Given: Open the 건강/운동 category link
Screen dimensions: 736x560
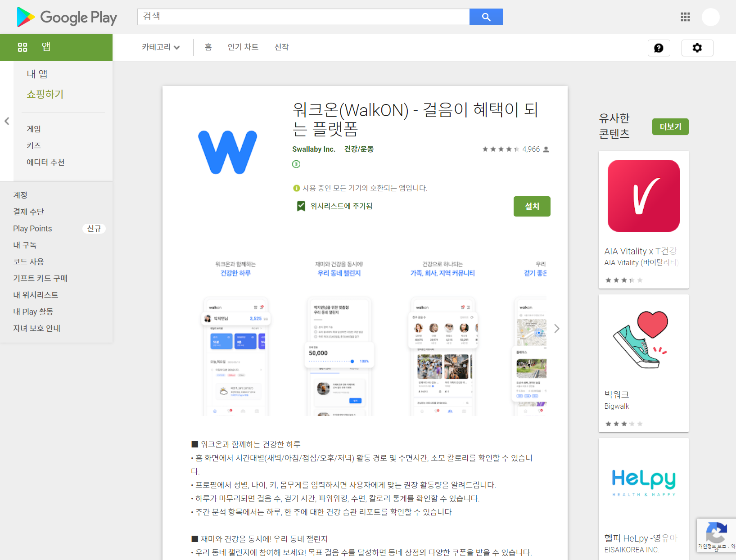Looking at the screenshot, I should [x=359, y=149].
